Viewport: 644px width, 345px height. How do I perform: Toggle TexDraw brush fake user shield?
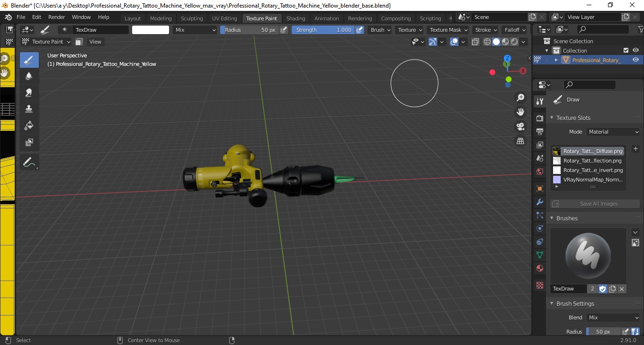[x=603, y=289]
